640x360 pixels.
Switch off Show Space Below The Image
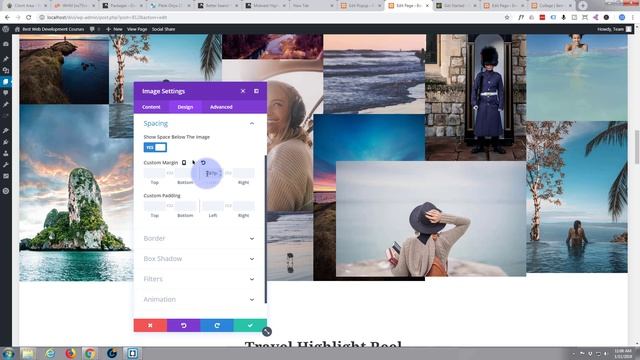click(155, 147)
